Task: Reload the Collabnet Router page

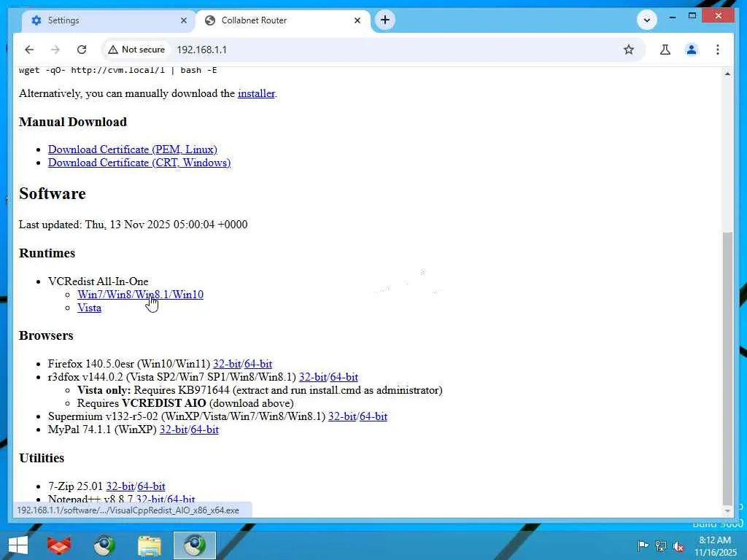Action: 82,50
